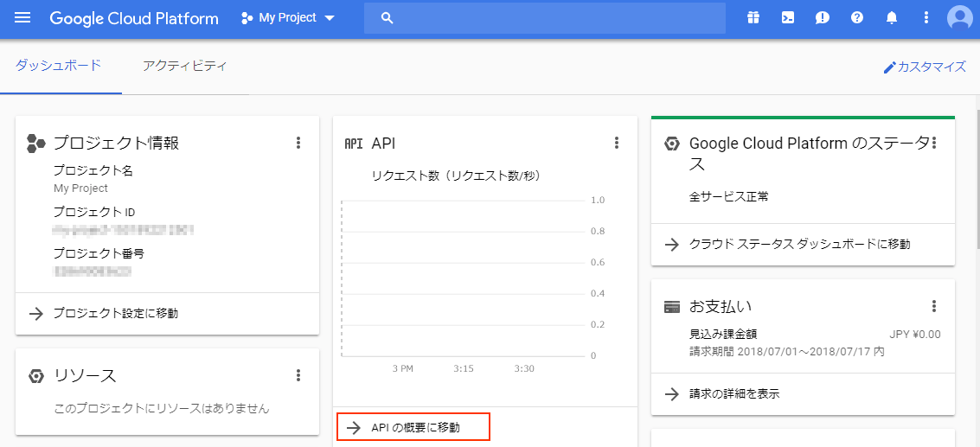980x447 pixels.
Task: Open the My Project selector dropdown
Action: pos(288,18)
